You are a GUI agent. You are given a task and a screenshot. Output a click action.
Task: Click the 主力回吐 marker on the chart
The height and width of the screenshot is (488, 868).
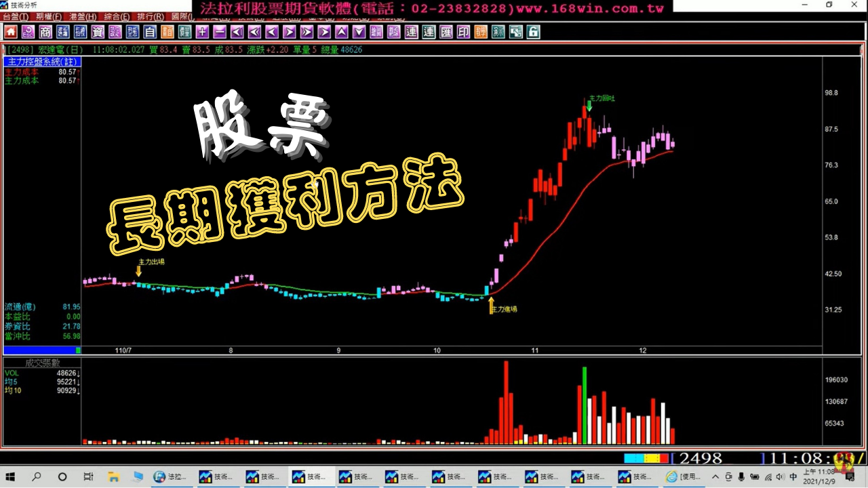(602, 98)
